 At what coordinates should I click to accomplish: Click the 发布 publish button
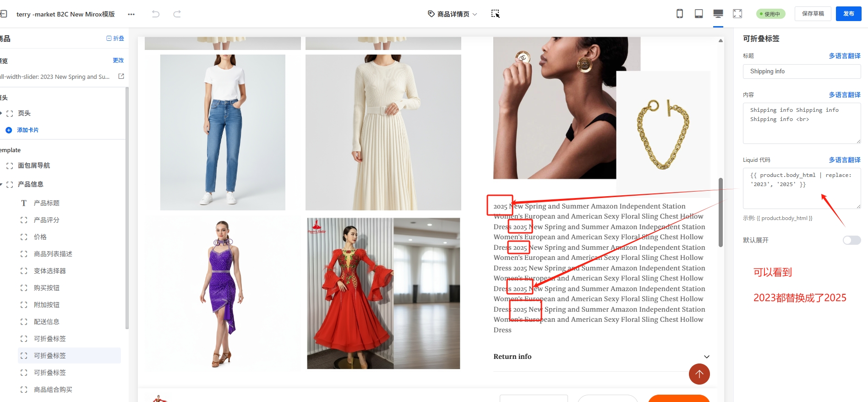pos(848,14)
